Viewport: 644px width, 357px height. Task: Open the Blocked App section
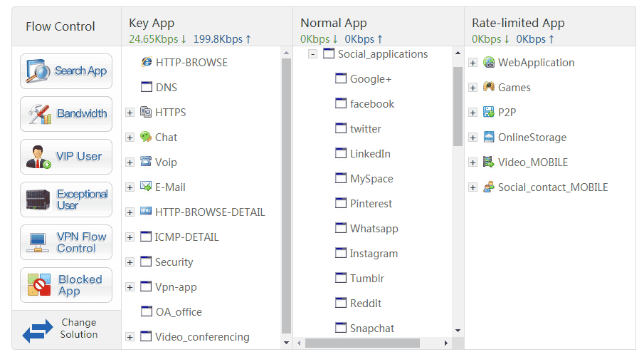click(66, 285)
